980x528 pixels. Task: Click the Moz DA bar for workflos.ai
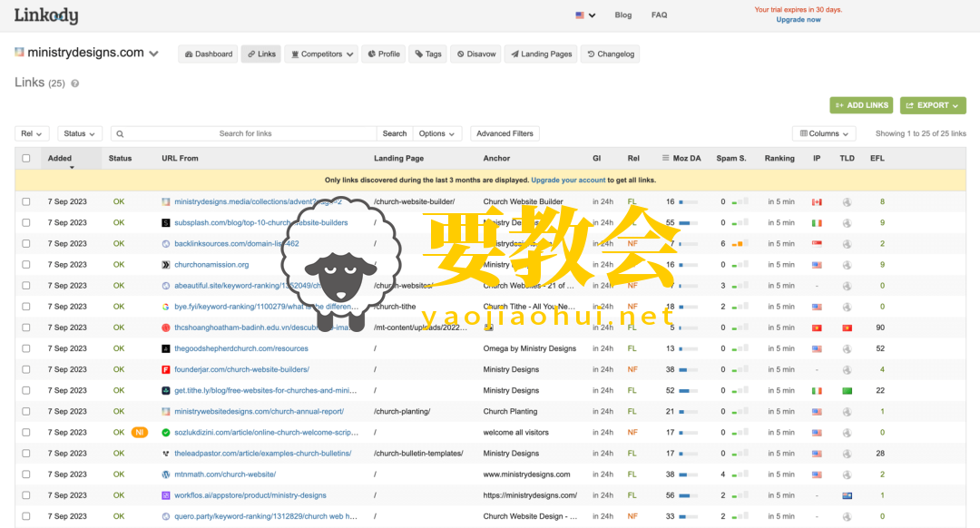click(x=688, y=495)
